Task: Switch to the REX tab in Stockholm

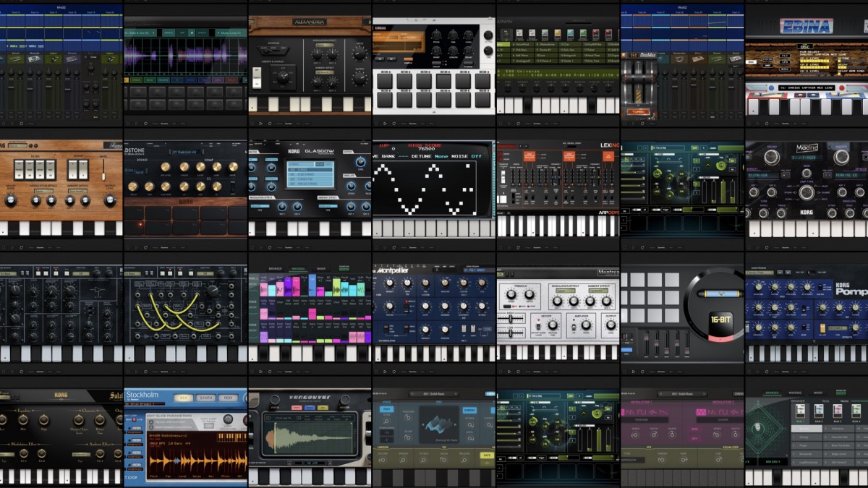Action: pyautogui.click(x=184, y=398)
